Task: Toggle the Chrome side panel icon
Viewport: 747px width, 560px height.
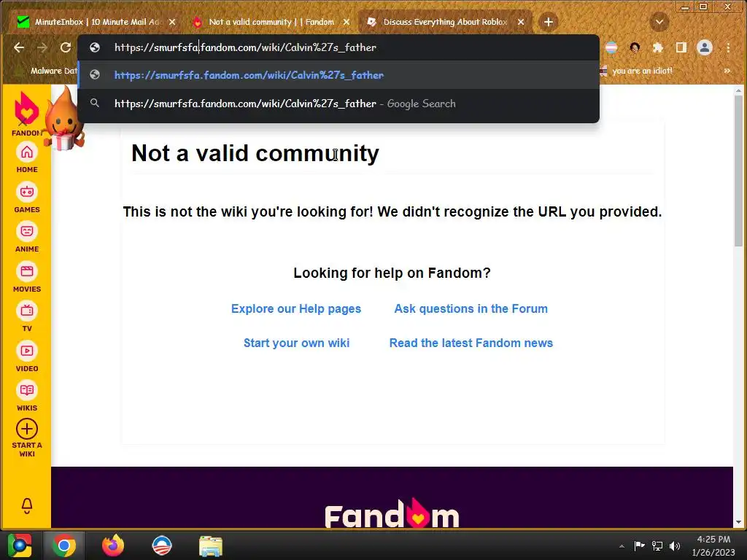Action: [x=681, y=47]
